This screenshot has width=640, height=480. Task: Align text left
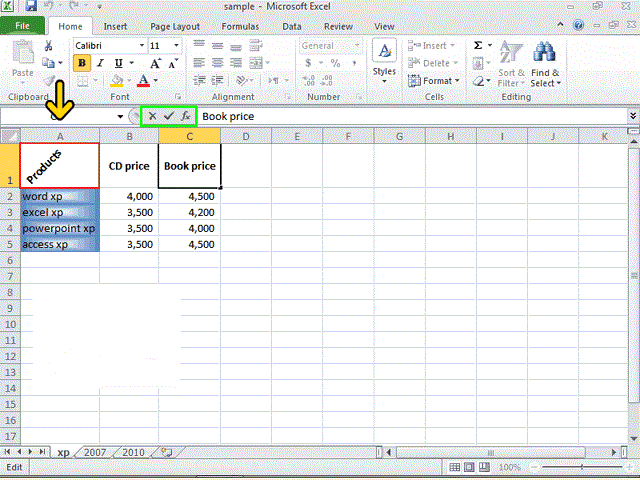(x=199, y=62)
